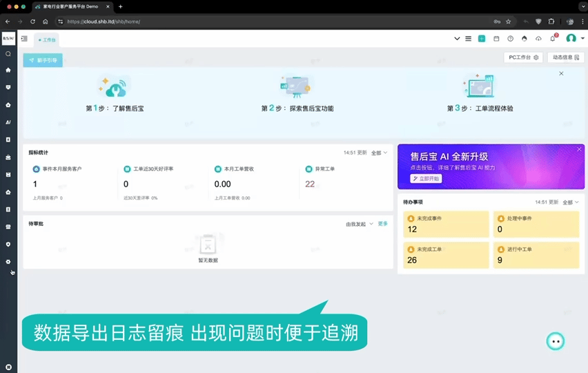Open step 2 探索售后宝功能 illustration

coord(296,86)
